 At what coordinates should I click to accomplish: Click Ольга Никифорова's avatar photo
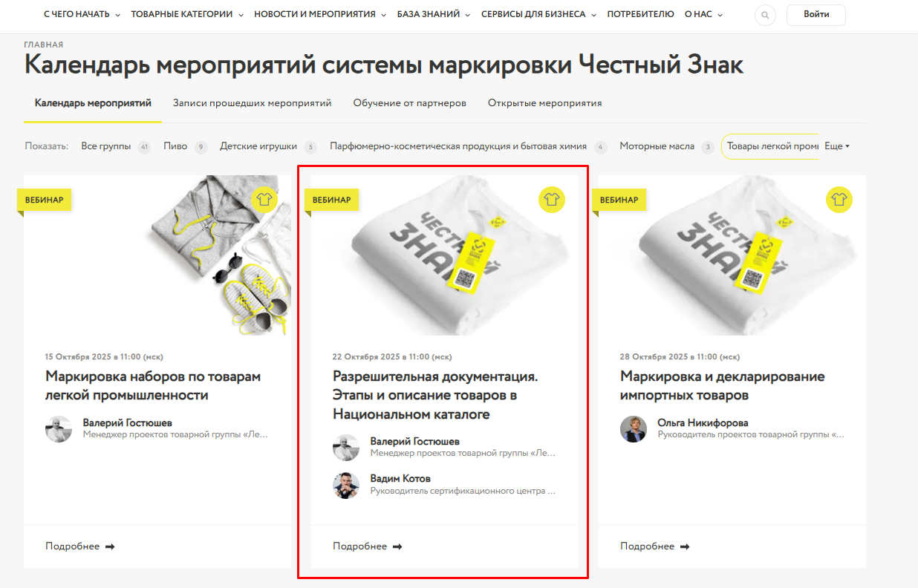tap(634, 429)
